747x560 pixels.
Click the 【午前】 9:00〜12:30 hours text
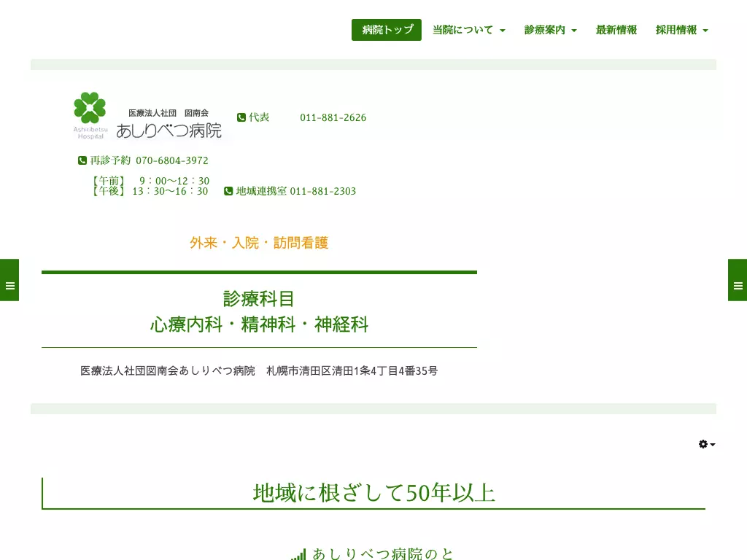click(150, 181)
